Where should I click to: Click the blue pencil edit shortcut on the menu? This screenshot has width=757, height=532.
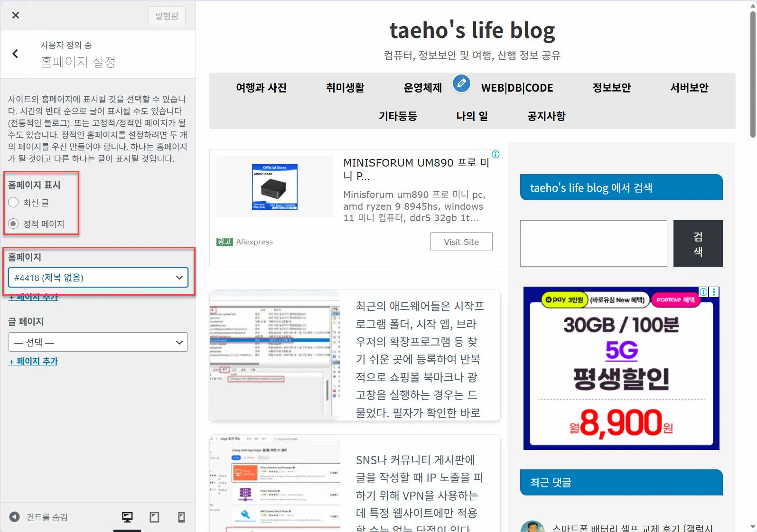coord(461,84)
